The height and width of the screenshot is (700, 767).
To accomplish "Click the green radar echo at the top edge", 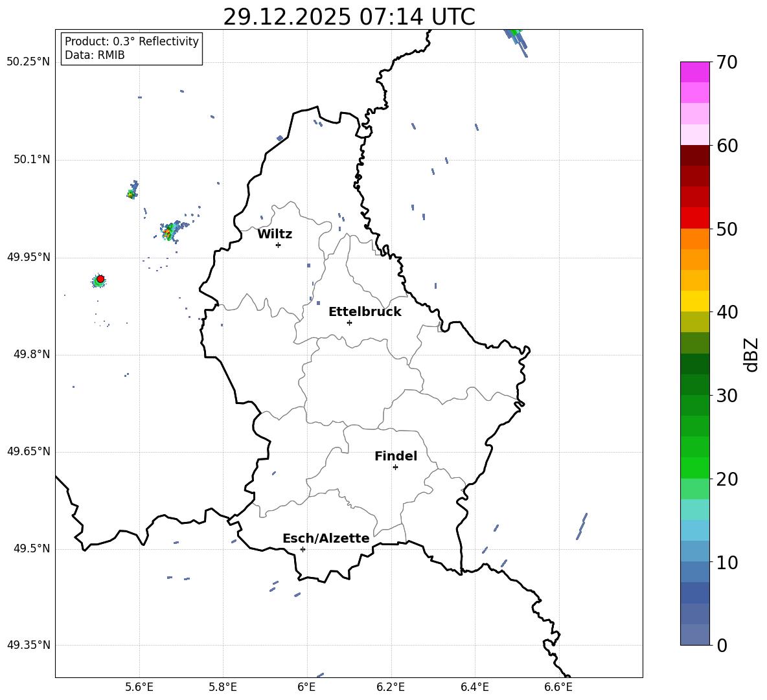I will 514,30.
